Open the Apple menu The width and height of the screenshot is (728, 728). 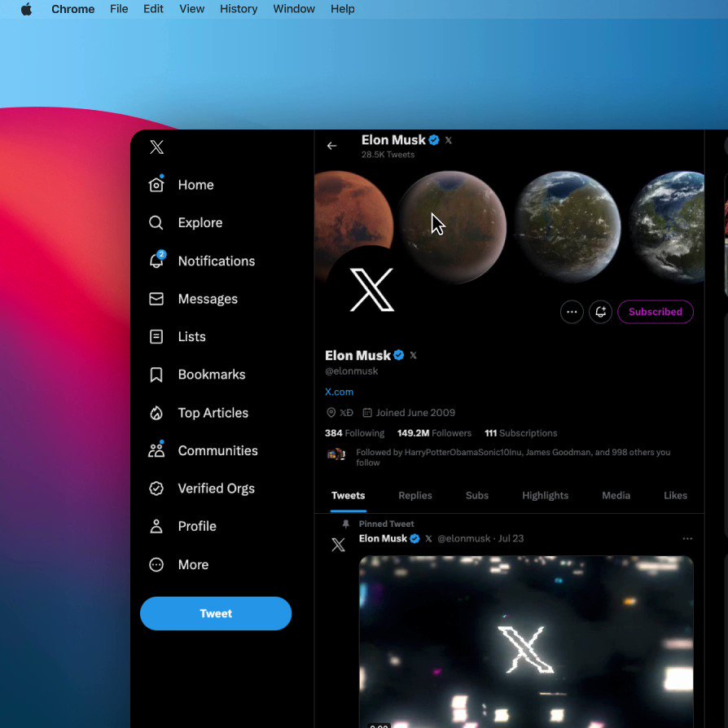pos(26,9)
